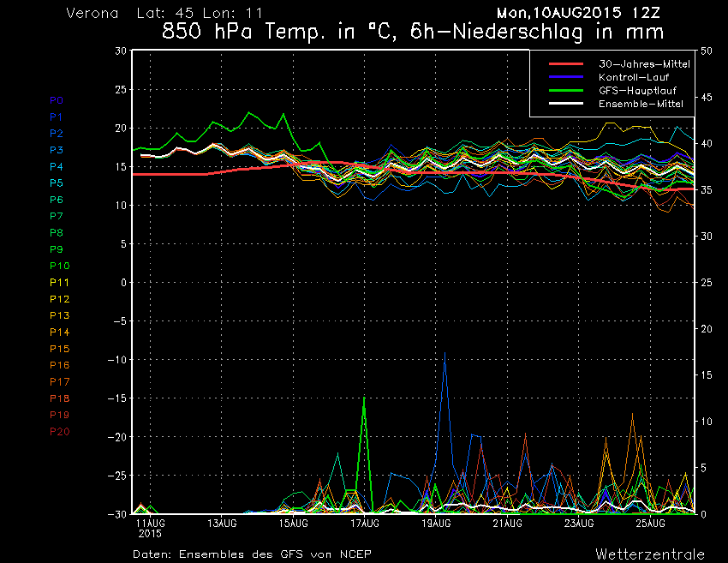Select the P4 member label
The height and width of the screenshot is (563, 728).
point(57,167)
